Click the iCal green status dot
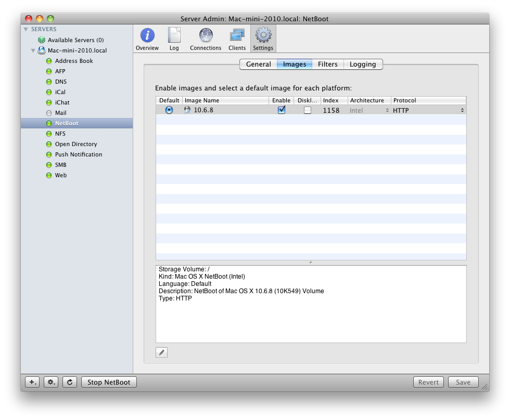 tap(49, 92)
